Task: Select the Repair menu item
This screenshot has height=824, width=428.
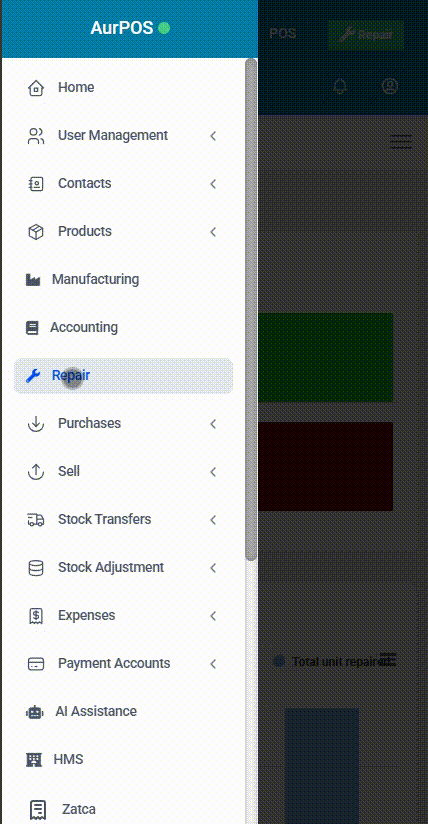Action: [x=123, y=376]
